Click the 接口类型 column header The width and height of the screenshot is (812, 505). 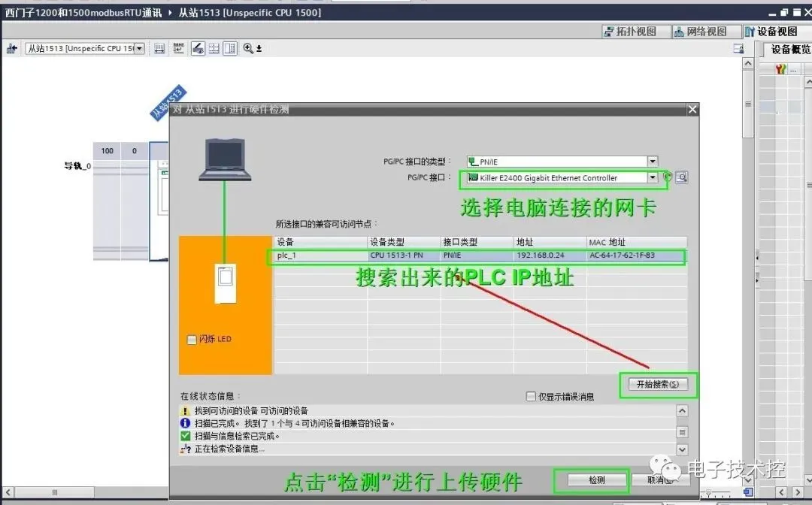pos(477,242)
